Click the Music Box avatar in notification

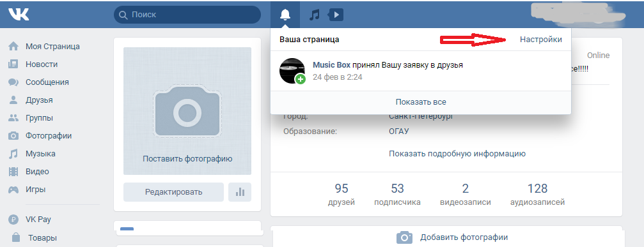click(x=292, y=71)
